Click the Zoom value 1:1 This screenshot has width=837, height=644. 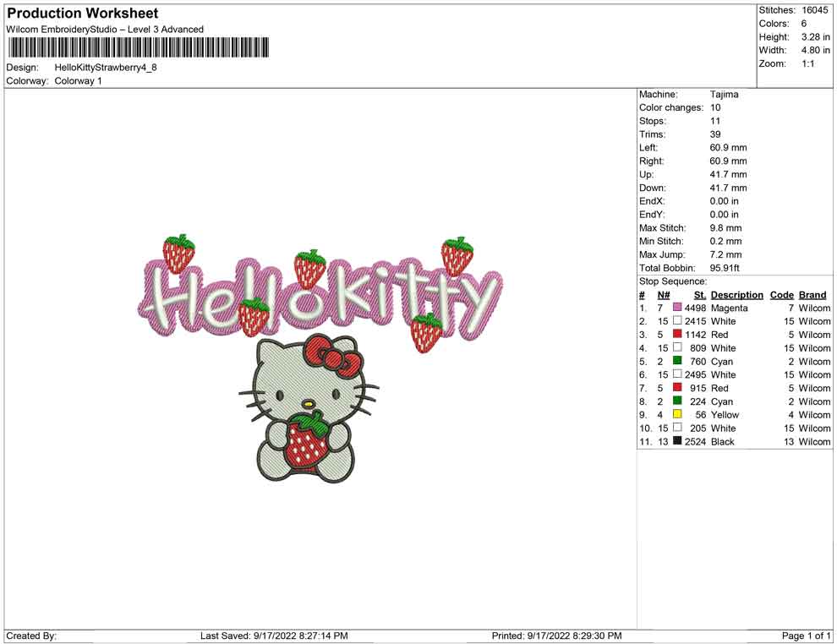click(x=808, y=63)
